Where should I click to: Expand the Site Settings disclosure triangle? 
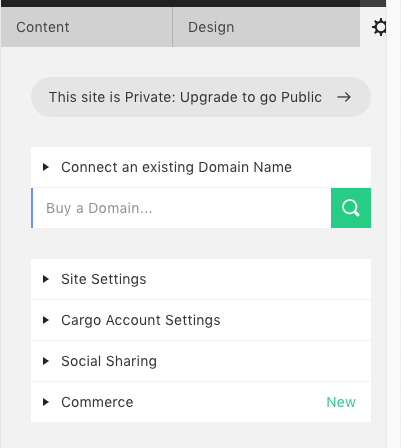(x=46, y=279)
